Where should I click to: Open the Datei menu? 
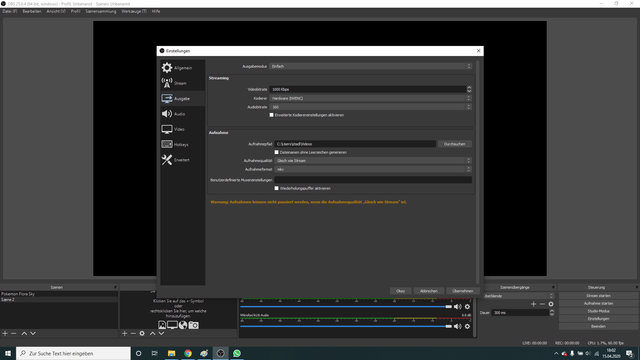pyautogui.click(x=10, y=11)
